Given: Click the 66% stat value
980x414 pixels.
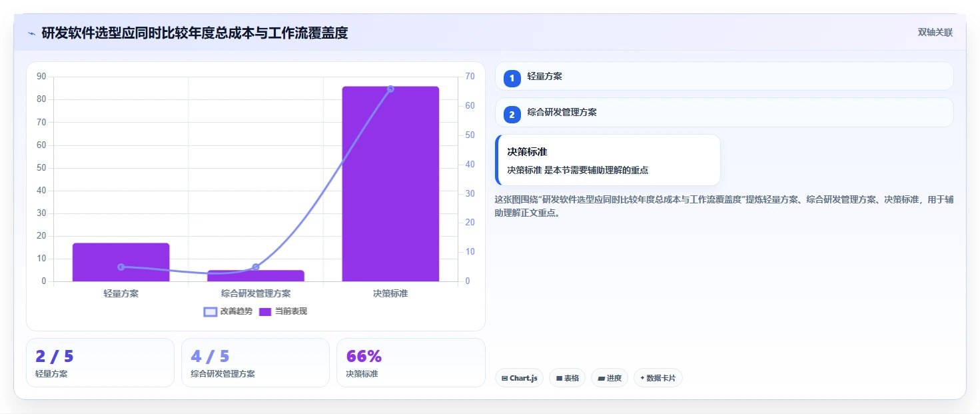Looking at the screenshot, I should point(364,357).
